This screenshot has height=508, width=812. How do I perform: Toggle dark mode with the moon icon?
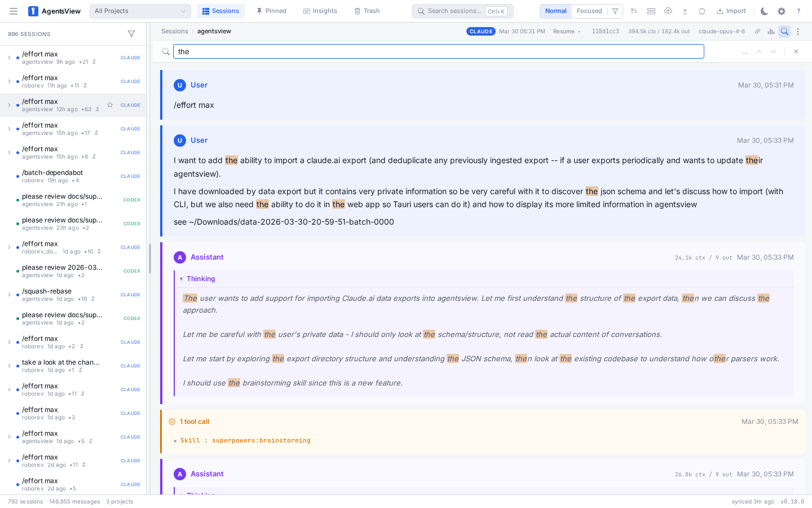point(764,11)
